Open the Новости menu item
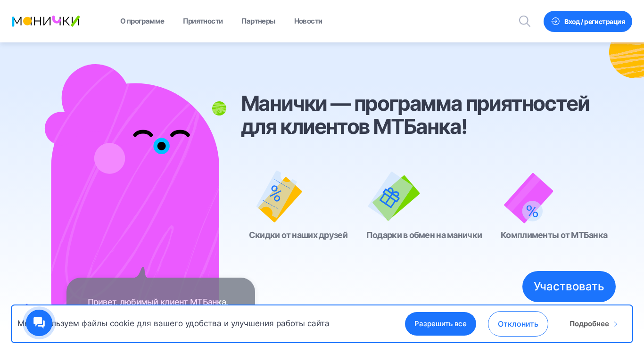Viewport: 644px width, 362px height. click(x=308, y=21)
